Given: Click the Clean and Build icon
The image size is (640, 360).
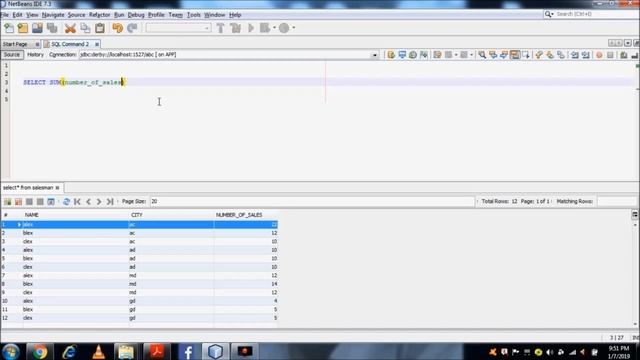Looking at the screenshot, I should point(236,28).
